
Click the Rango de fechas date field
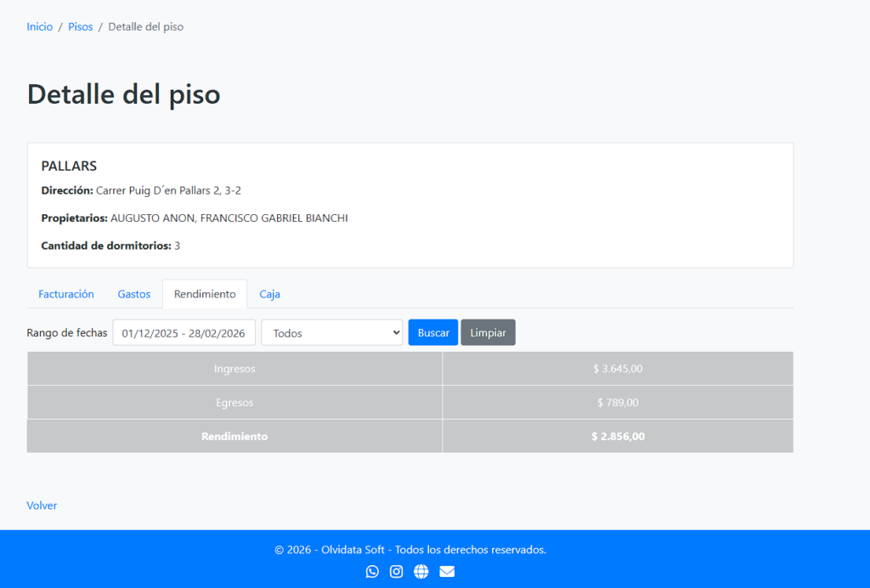(x=184, y=333)
